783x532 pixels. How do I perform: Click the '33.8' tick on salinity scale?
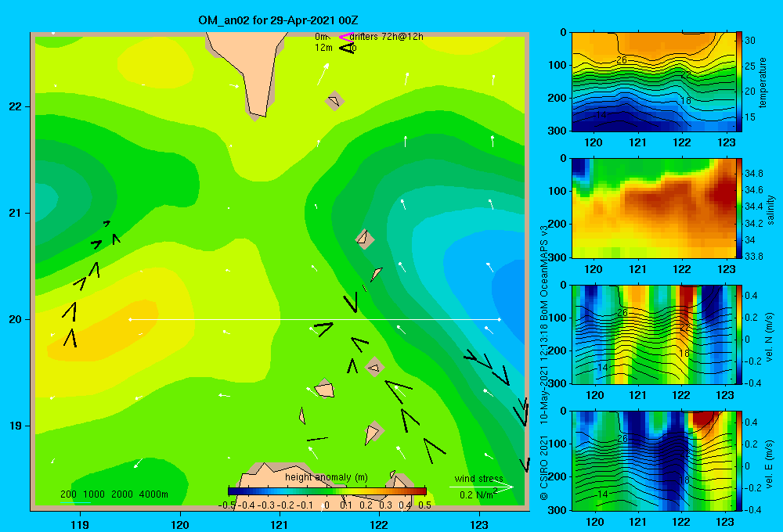(x=754, y=257)
